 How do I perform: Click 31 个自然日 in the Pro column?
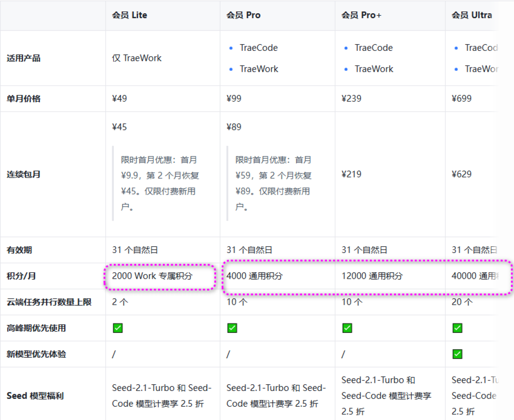(249, 250)
